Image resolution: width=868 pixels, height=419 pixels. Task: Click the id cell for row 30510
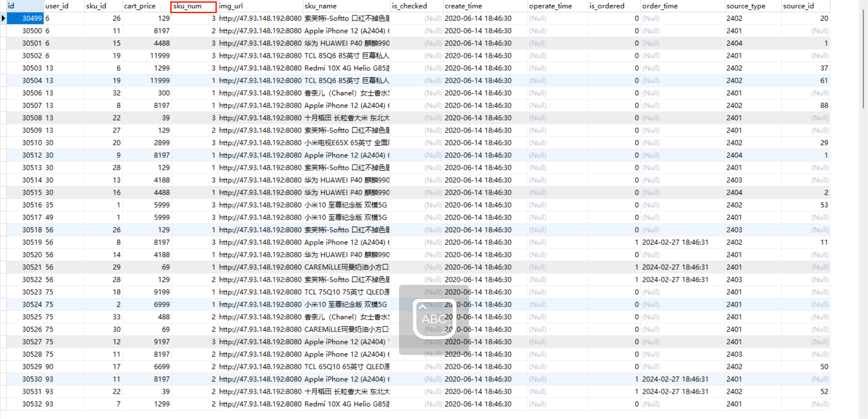pyautogui.click(x=25, y=143)
